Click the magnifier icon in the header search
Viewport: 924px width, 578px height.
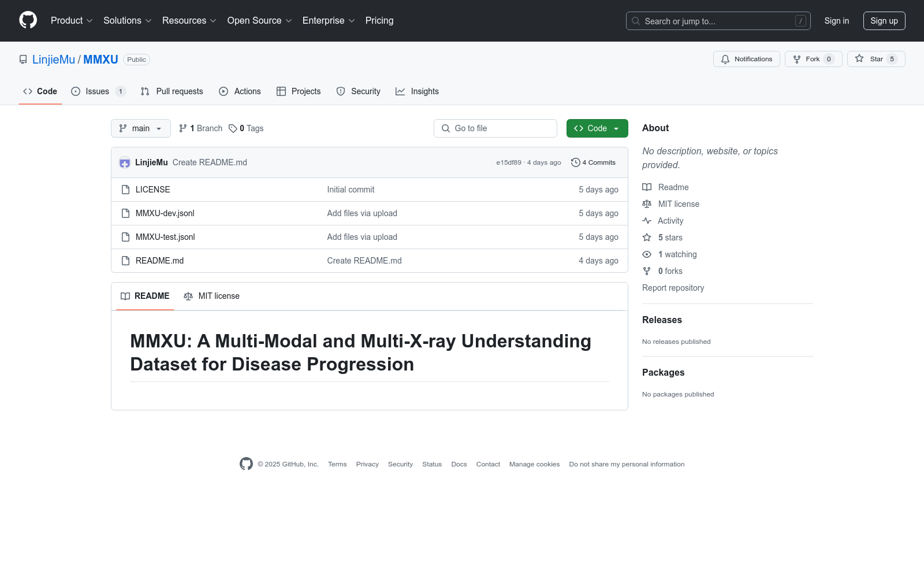click(x=636, y=21)
